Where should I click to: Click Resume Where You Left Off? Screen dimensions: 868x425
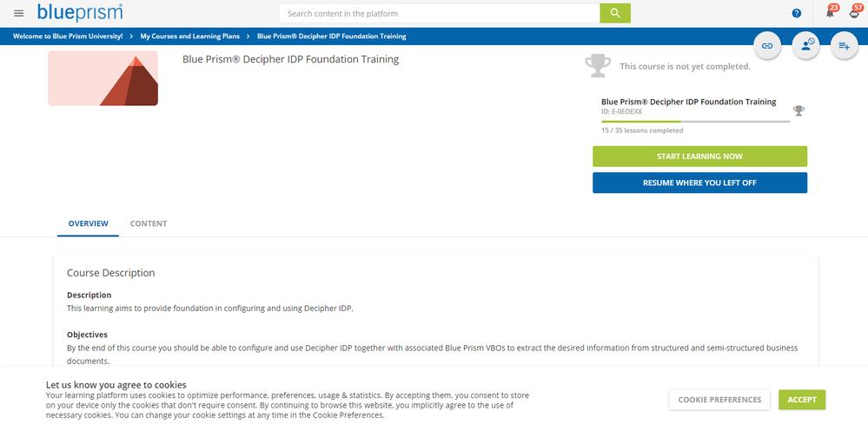699,183
